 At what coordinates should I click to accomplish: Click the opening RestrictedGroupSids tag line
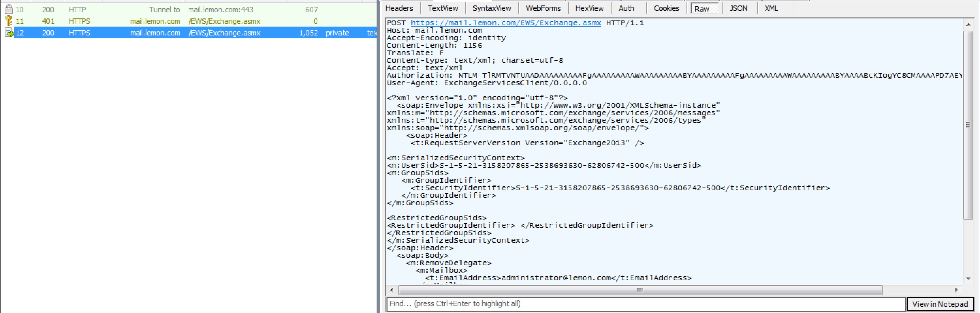point(437,218)
